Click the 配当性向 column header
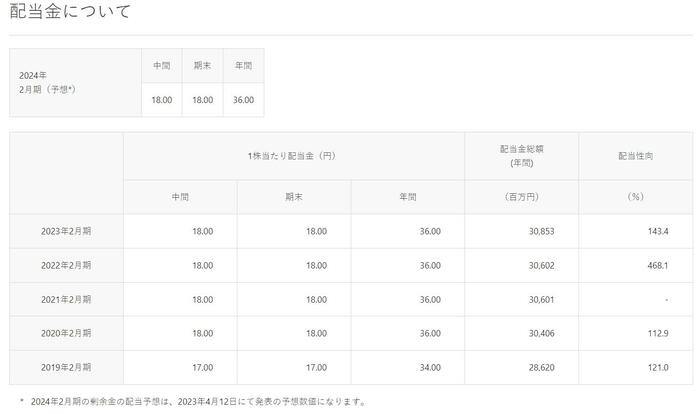Screen dimensions: 700x414 [635, 156]
